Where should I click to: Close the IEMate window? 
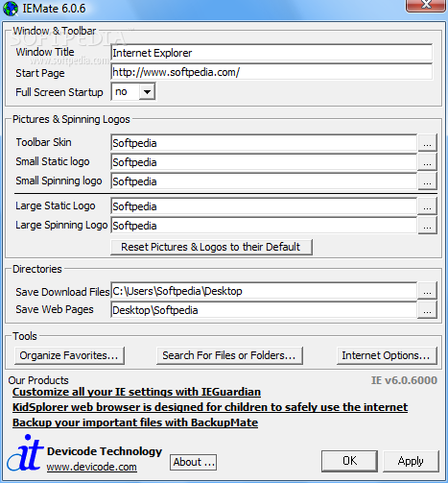tap(426, 6)
